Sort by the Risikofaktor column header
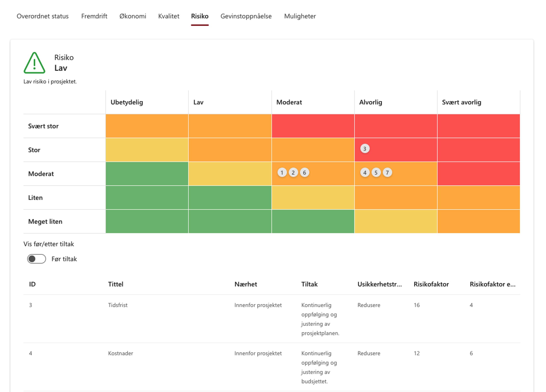546x392 pixels. coord(431,284)
